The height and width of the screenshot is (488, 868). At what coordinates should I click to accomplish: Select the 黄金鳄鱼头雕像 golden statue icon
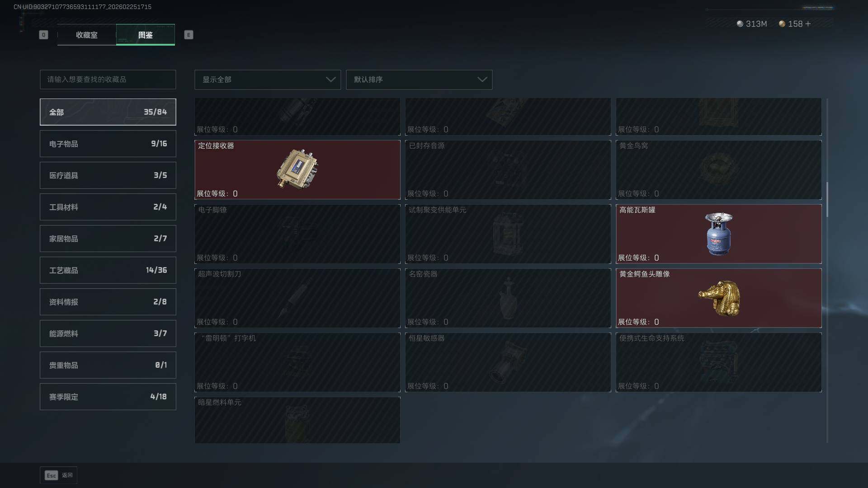(x=719, y=298)
